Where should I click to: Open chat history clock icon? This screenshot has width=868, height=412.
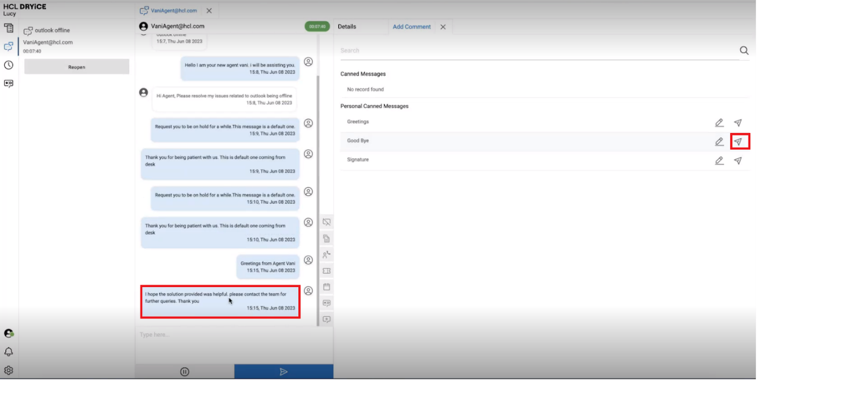8,65
